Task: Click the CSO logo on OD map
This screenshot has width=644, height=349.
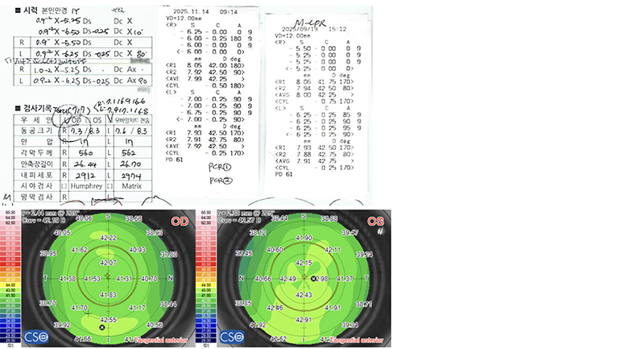Action: (x=36, y=337)
